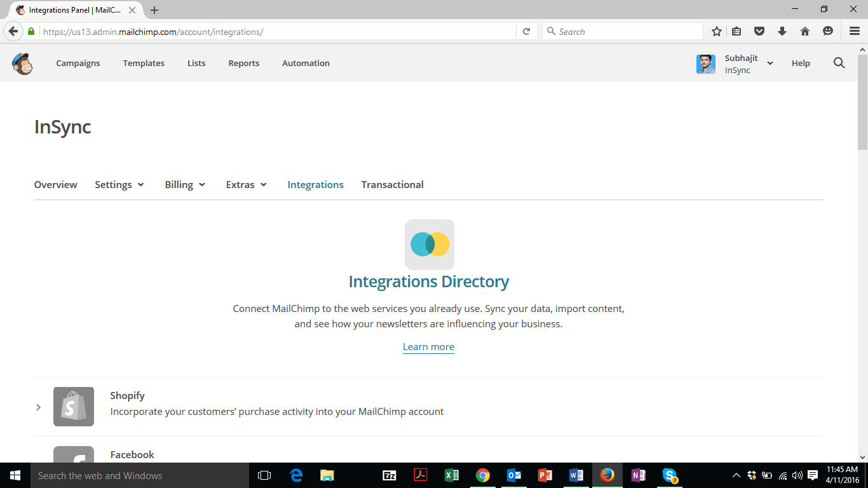
Task: Click the Integrations Directory heading
Action: pos(429,281)
